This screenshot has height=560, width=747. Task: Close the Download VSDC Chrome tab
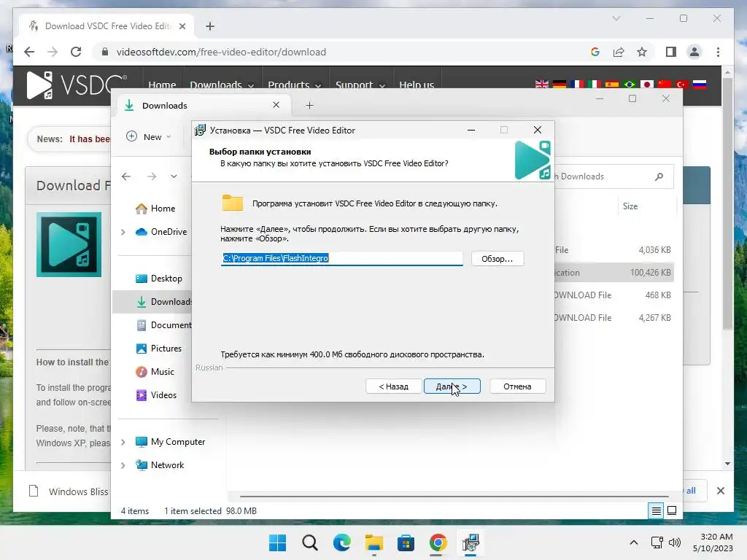[x=182, y=26]
